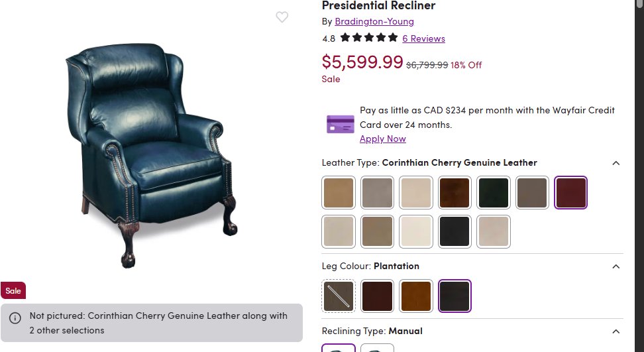The width and height of the screenshot is (644, 352).
Task: Click the Sale badge below the image
Action: [x=13, y=290]
